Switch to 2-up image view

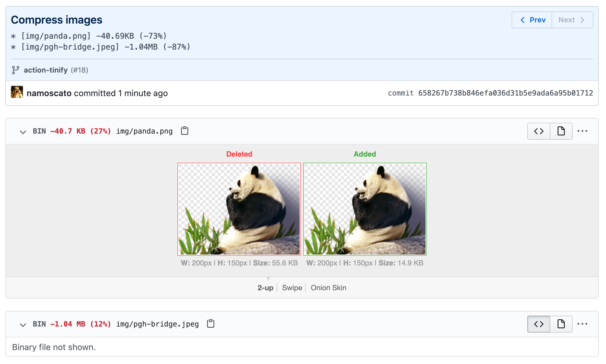tap(265, 288)
